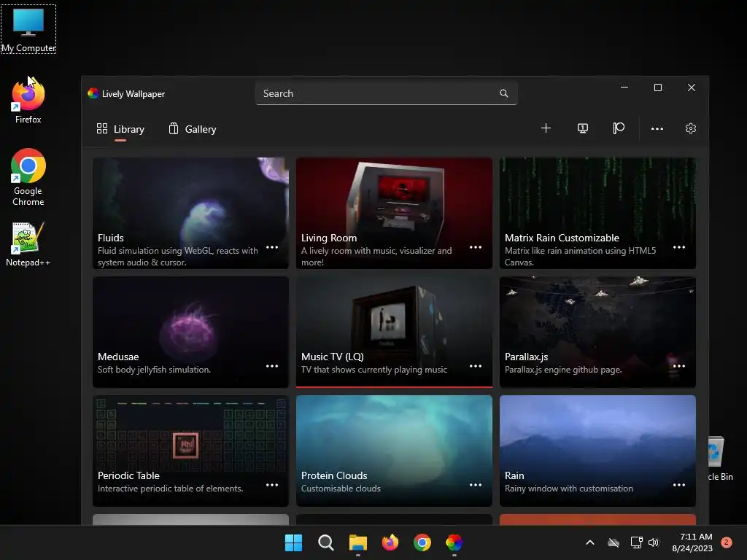This screenshot has height=560, width=747.
Task: Select the Rain wallpaper thumbnail
Action: 597,451
